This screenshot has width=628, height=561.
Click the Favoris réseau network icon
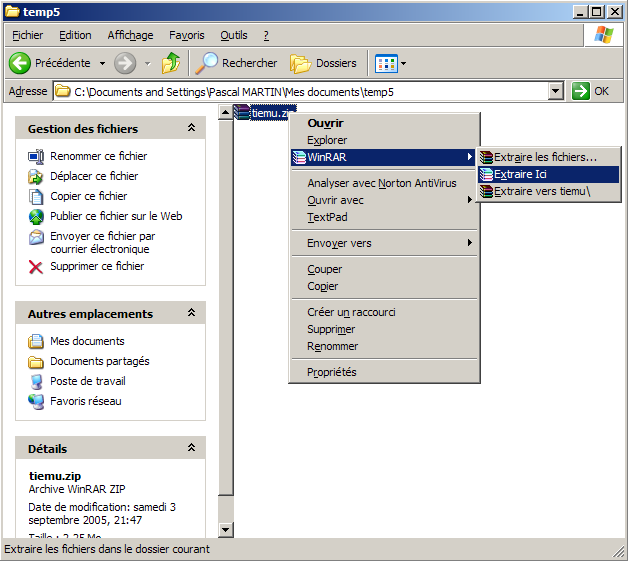tap(36, 402)
